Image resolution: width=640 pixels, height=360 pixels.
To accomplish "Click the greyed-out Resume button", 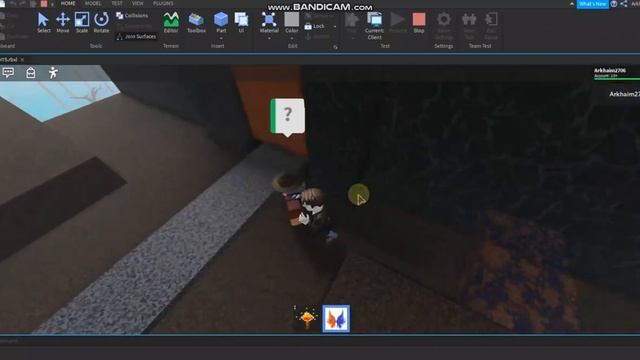I will 397,23.
